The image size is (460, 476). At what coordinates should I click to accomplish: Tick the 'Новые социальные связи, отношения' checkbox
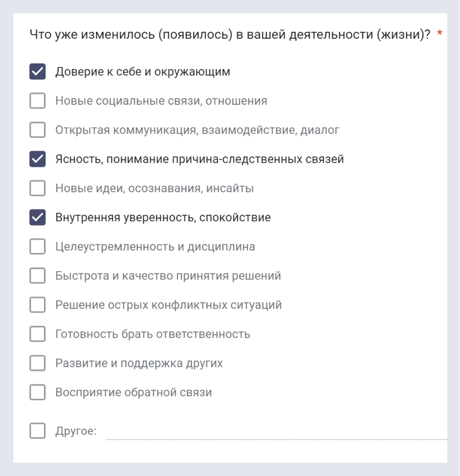37,101
